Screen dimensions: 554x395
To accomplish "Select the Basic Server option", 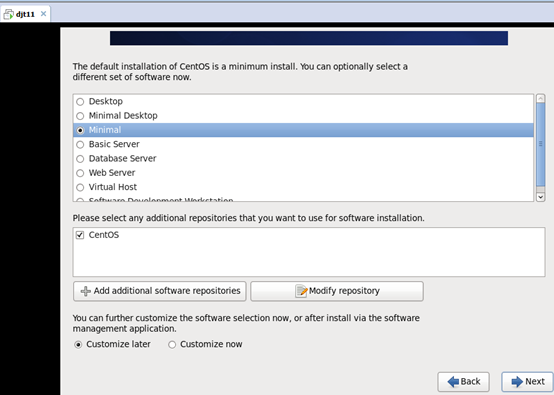I will coord(80,145).
